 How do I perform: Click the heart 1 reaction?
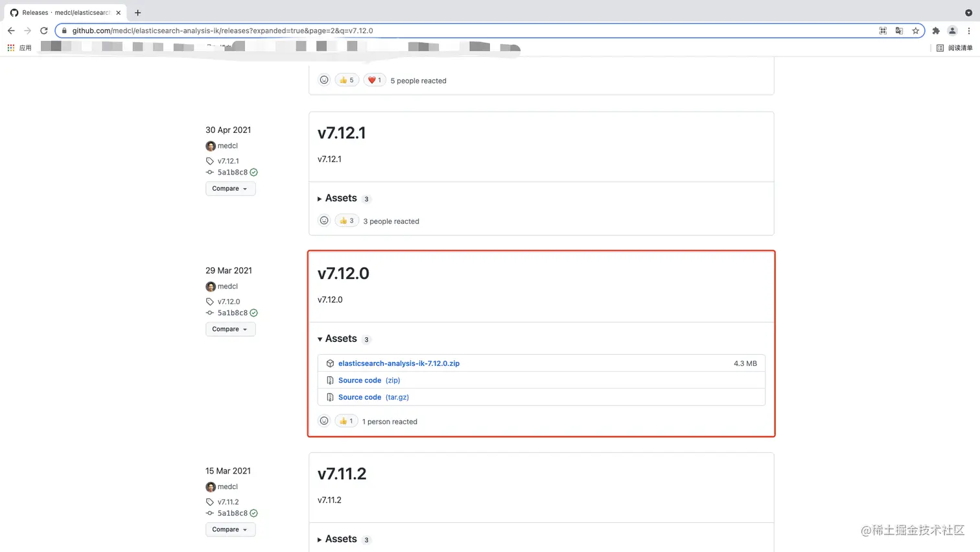(x=375, y=80)
